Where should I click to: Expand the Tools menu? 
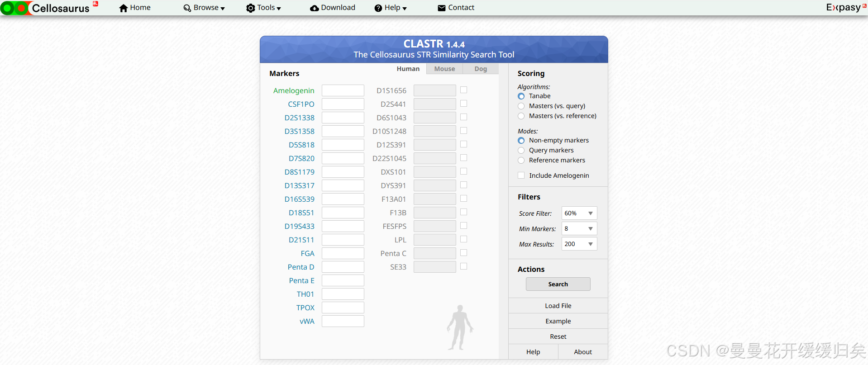[x=263, y=8]
